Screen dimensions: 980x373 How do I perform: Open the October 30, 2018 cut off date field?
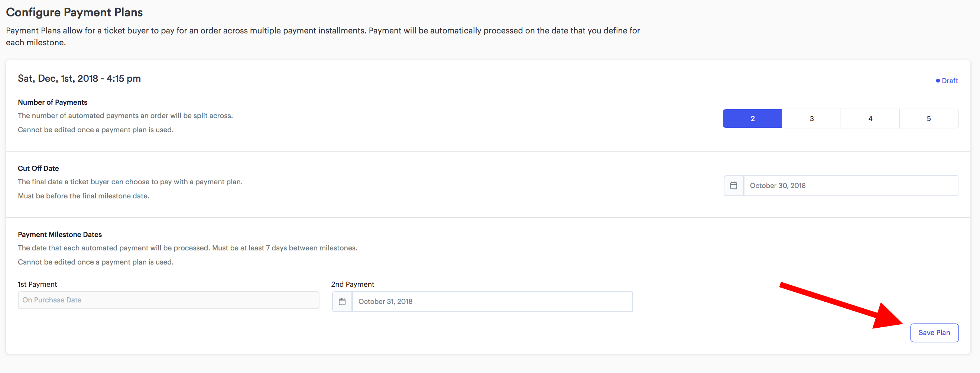(x=851, y=186)
